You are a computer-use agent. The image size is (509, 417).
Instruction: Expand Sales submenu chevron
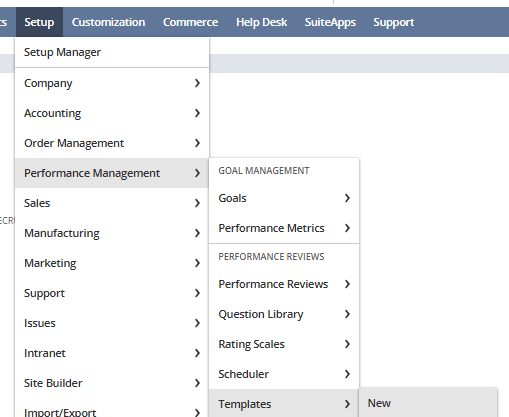[197, 203]
